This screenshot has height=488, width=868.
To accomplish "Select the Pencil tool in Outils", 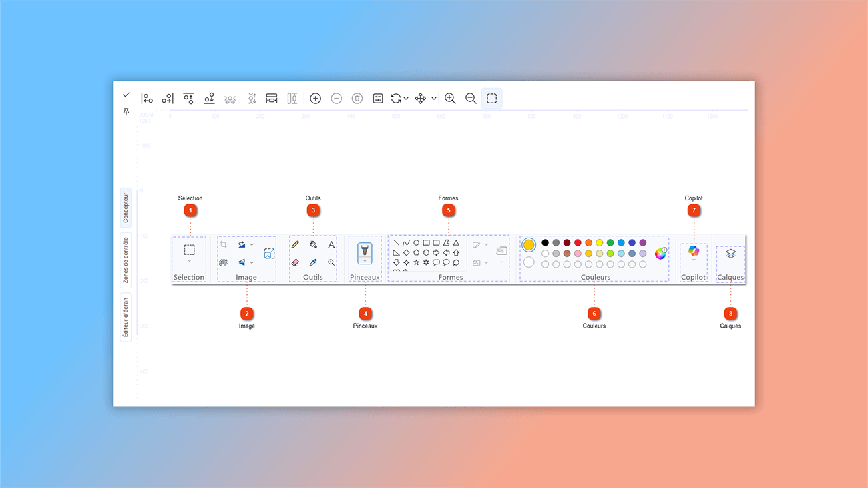I will point(295,244).
